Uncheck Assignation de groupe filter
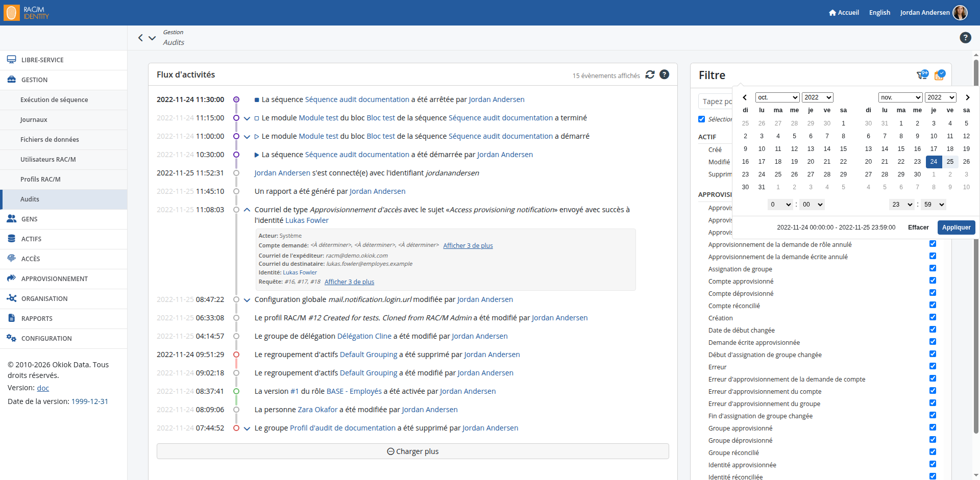The height and width of the screenshot is (480, 980). tap(933, 268)
